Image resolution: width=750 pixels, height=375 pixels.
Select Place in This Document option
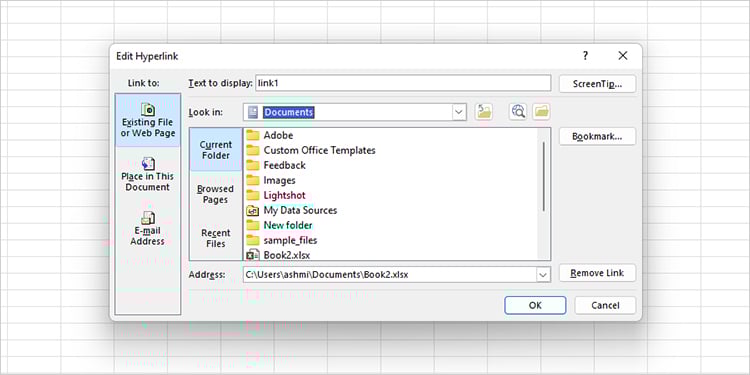tap(148, 174)
